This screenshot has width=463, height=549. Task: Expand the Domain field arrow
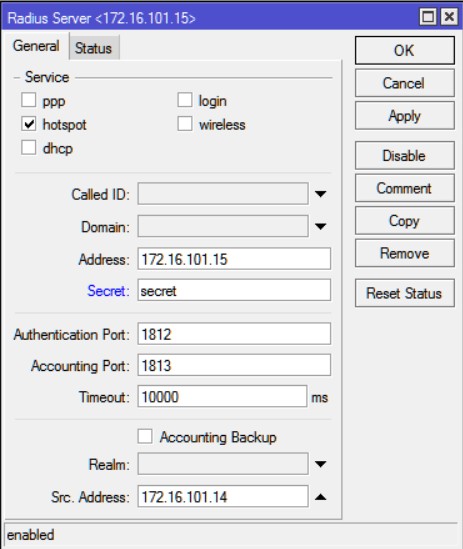tap(320, 226)
